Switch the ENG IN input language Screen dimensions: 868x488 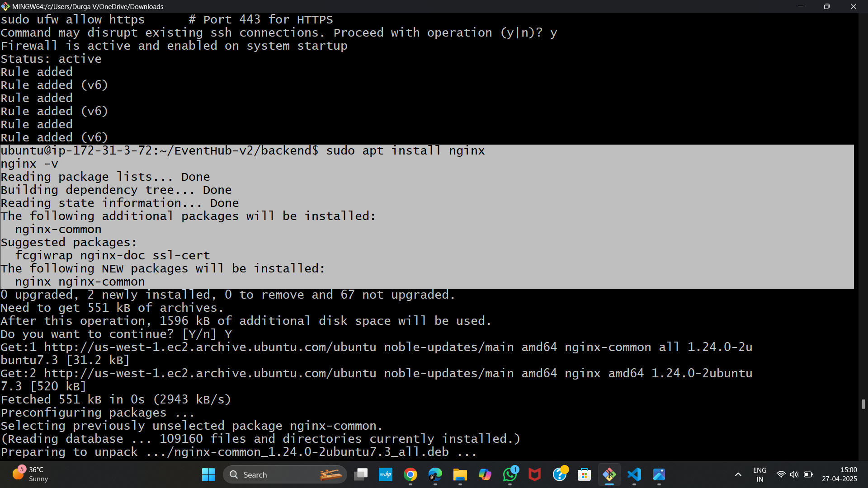760,474
